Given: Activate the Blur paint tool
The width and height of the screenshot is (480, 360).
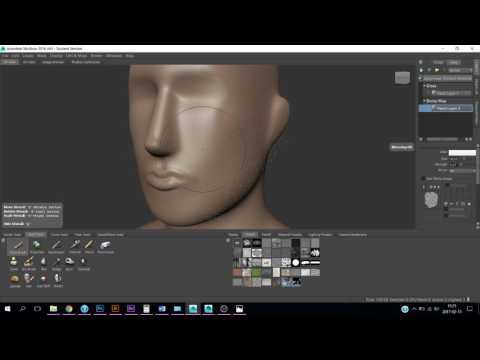Looking at the screenshot, I should coord(44,263).
